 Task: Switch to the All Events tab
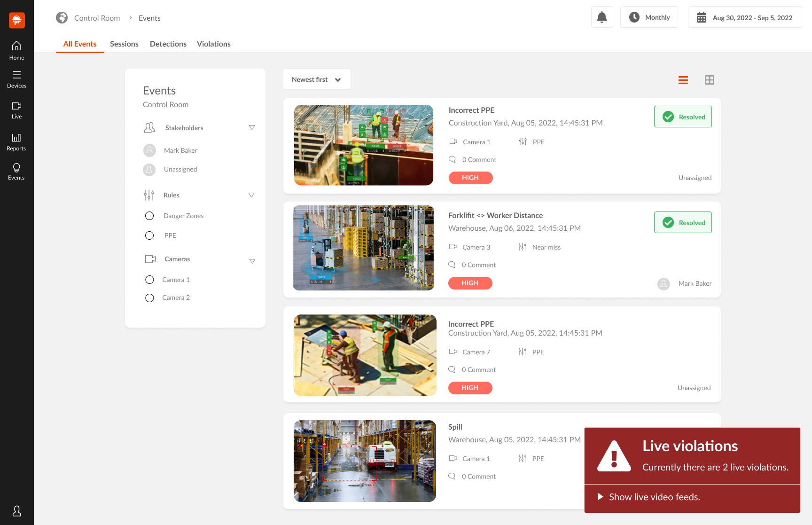point(80,44)
